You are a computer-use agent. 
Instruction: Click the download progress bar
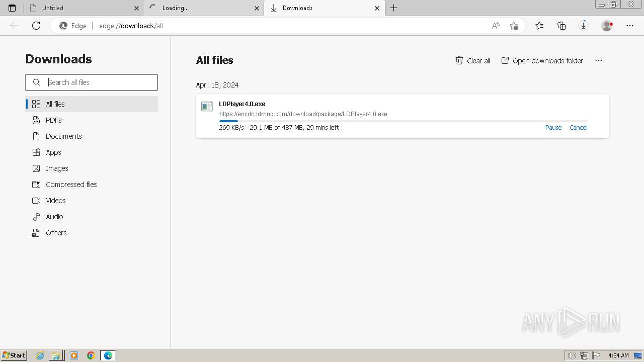pos(403,121)
